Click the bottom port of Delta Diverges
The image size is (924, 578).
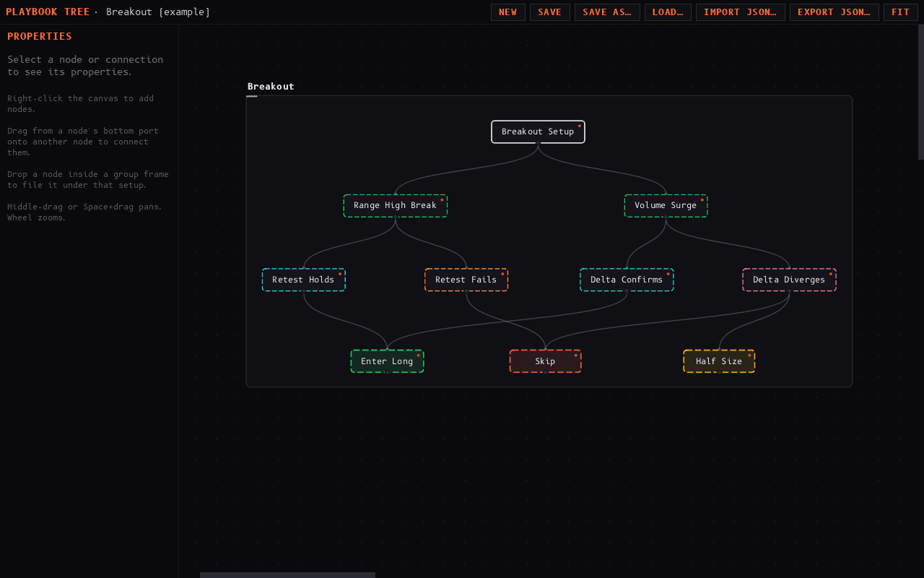pos(789,292)
